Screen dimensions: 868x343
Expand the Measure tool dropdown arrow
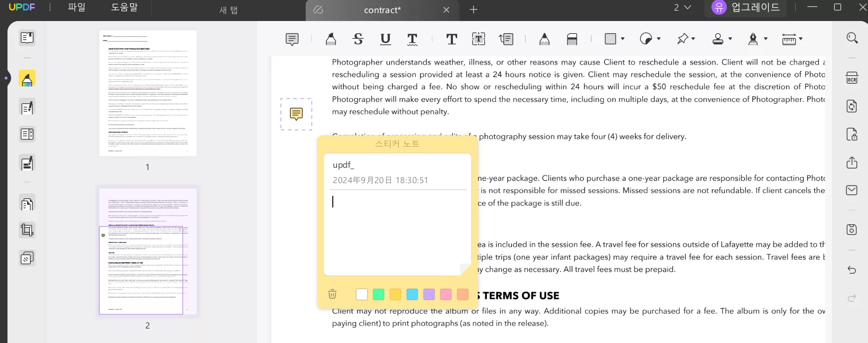[801, 39]
